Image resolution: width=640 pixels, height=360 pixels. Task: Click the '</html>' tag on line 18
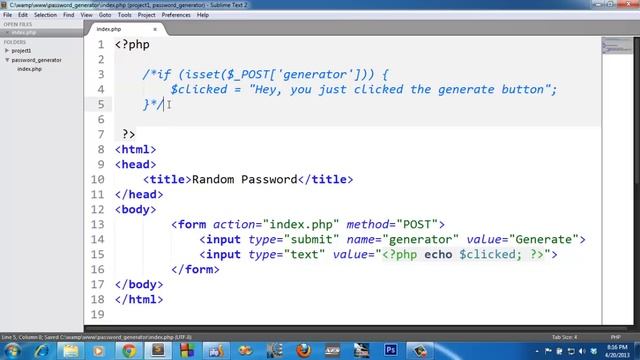pos(139,300)
